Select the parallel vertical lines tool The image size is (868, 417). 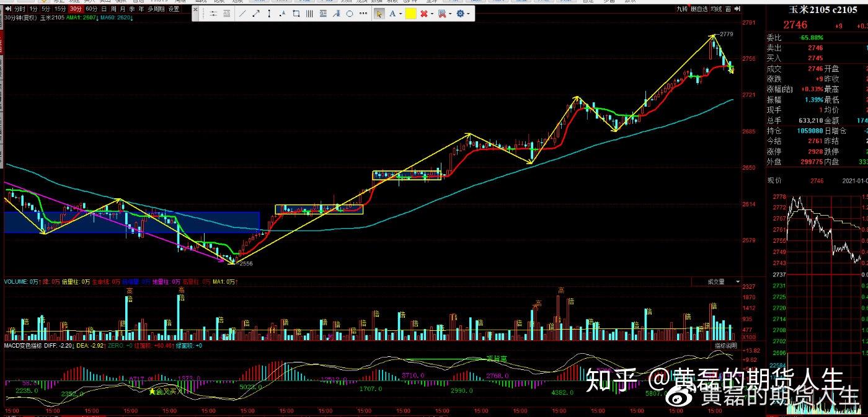pos(310,14)
